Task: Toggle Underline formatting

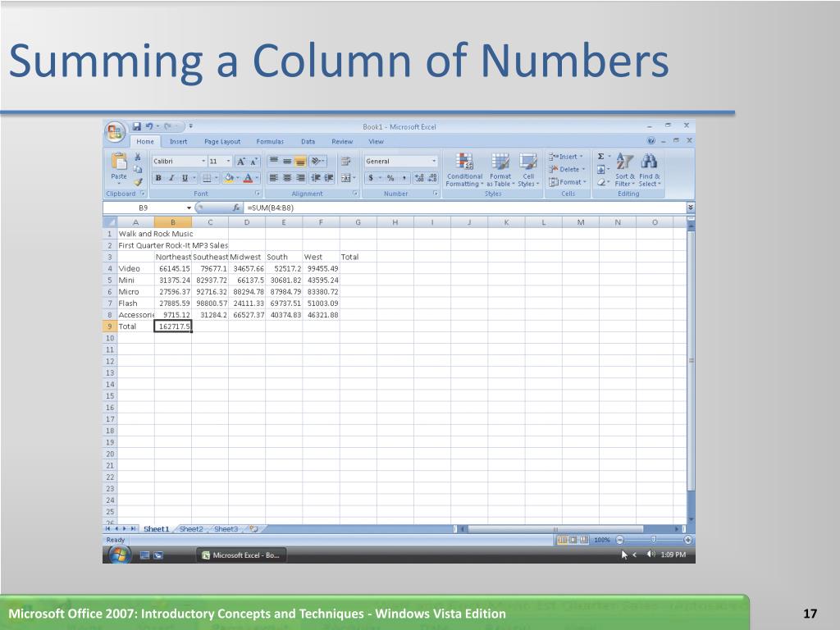Action: coord(185,178)
